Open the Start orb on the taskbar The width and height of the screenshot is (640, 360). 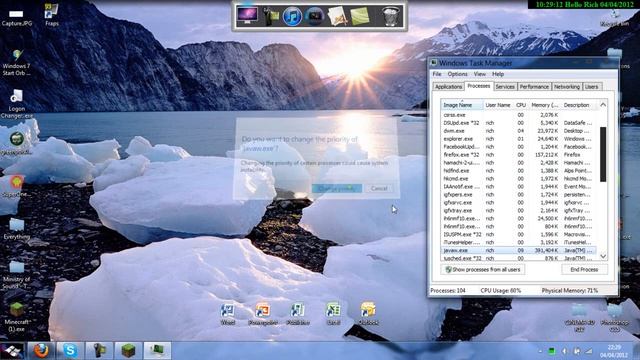click(12, 351)
